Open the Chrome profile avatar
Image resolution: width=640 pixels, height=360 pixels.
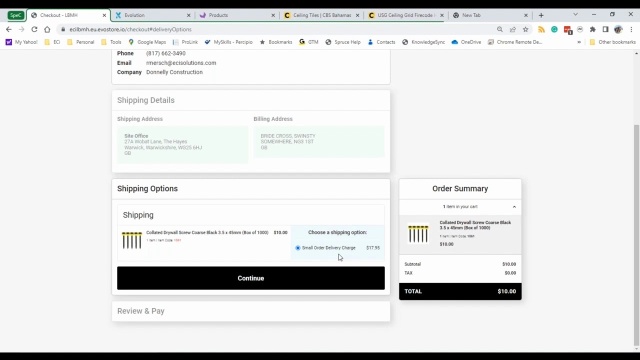(x=618, y=29)
